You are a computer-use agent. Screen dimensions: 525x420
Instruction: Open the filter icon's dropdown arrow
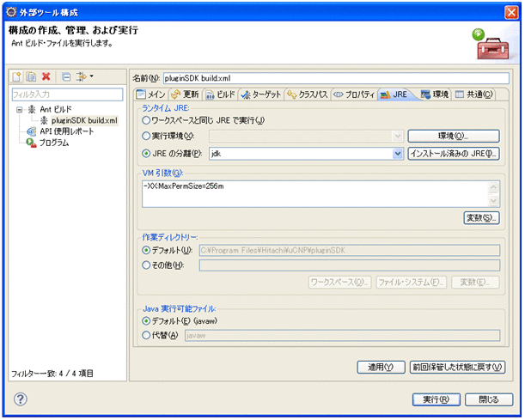point(91,76)
